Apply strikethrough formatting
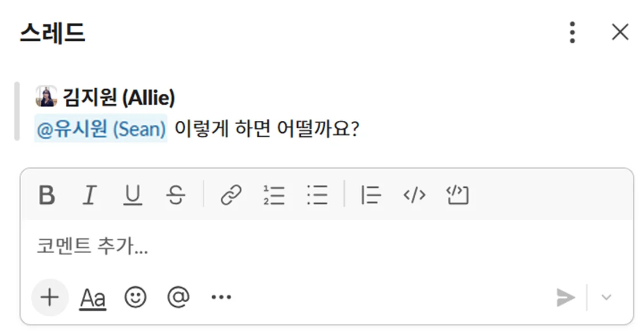The width and height of the screenshot is (644, 336). coord(176,196)
